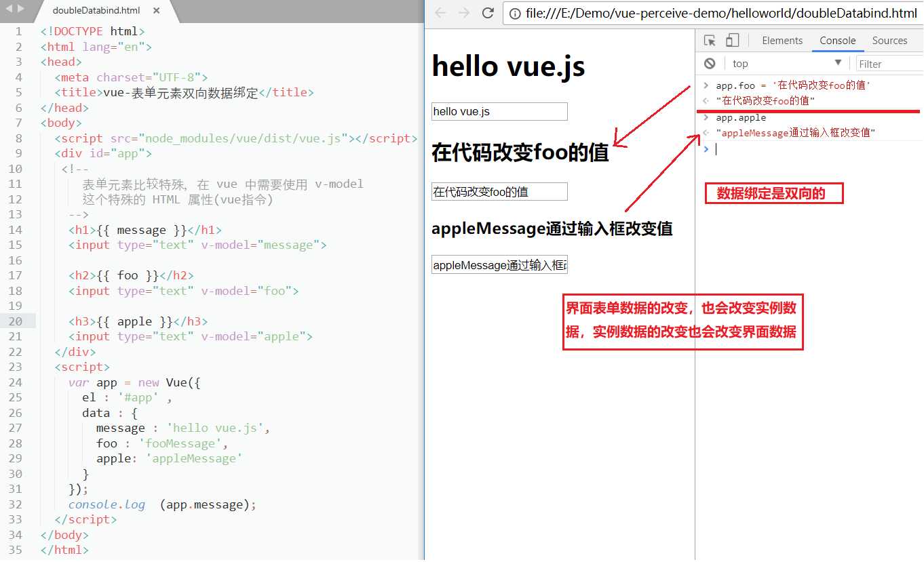Click line number 20 in the gutter
This screenshot has height=562, width=924.
15,321
